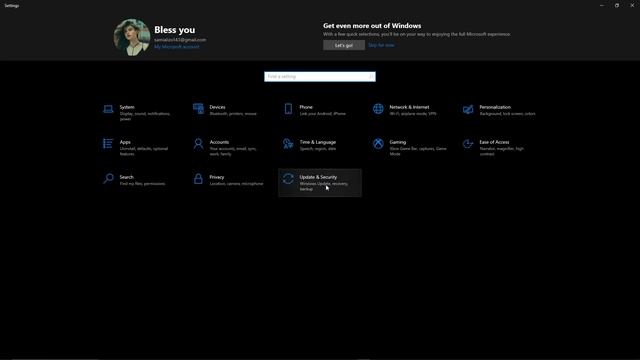Select the Gaming category label

coord(398,142)
